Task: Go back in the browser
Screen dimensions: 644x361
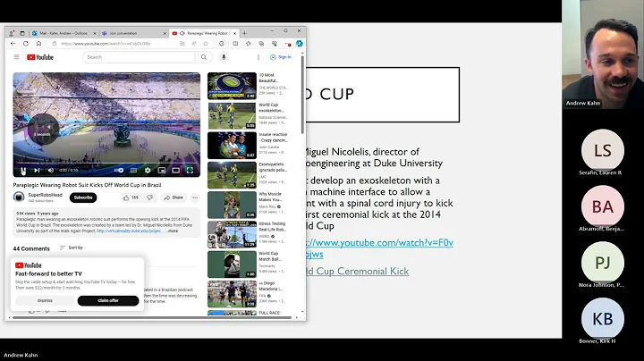Action: pos(13,44)
